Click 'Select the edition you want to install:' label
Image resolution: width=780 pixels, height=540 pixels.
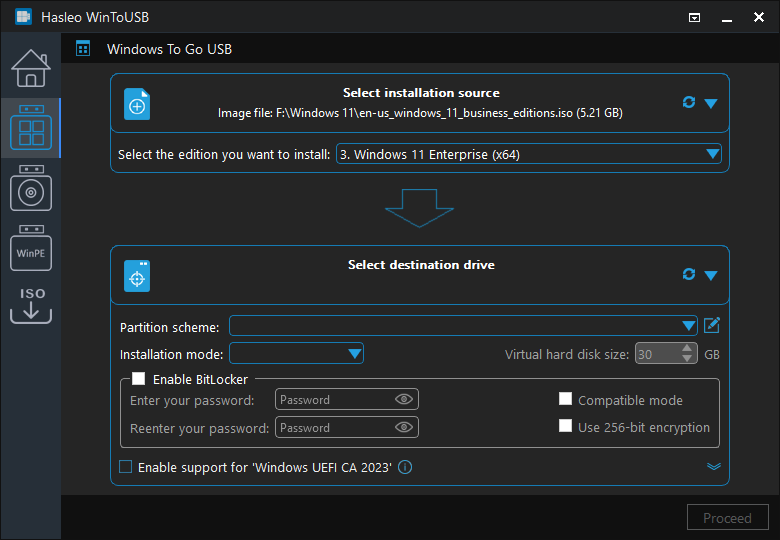224,155
